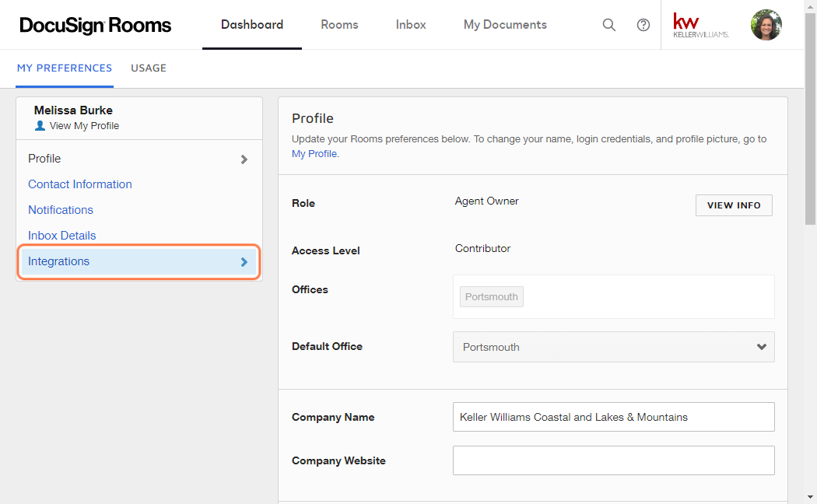The height and width of the screenshot is (504, 817).
Task: Open Integrations section
Action: click(x=139, y=261)
